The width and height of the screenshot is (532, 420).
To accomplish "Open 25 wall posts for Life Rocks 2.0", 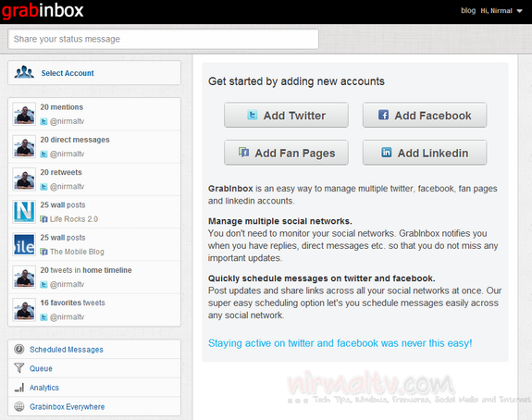I will [x=63, y=204].
